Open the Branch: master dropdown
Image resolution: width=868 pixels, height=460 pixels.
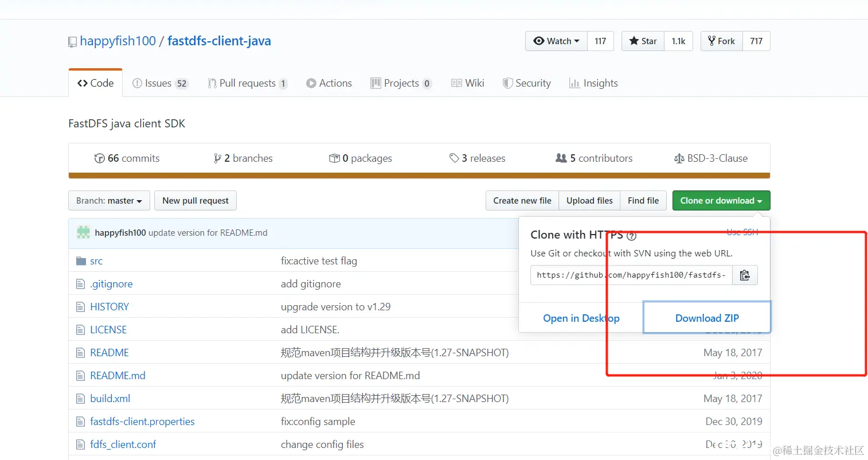tap(109, 201)
